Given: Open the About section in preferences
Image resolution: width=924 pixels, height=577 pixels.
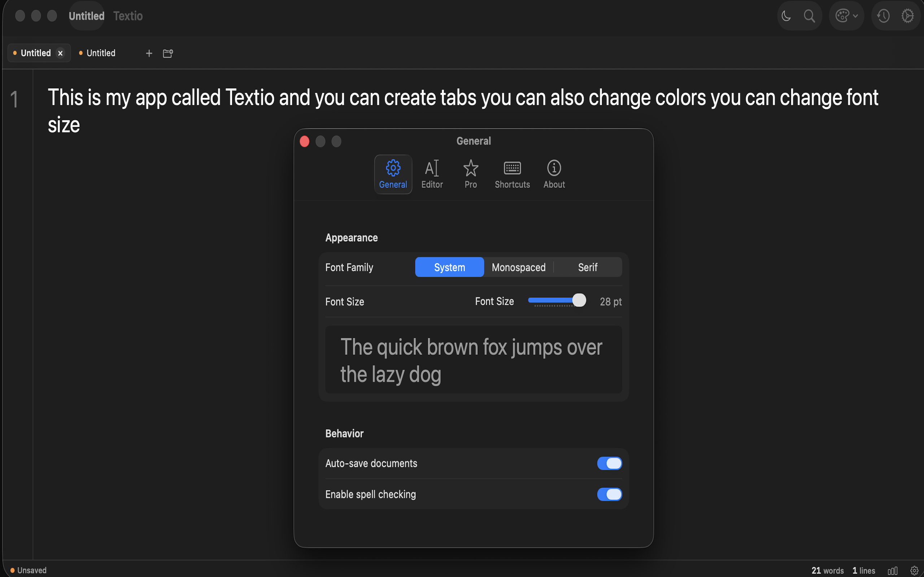Looking at the screenshot, I should tap(554, 173).
